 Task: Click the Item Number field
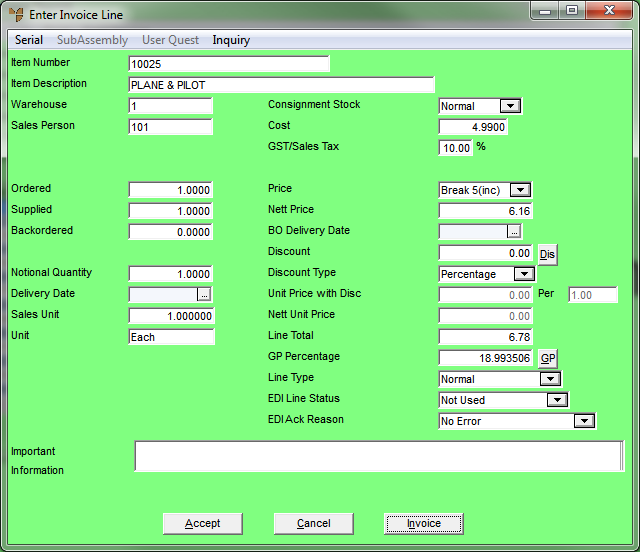(228, 64)
